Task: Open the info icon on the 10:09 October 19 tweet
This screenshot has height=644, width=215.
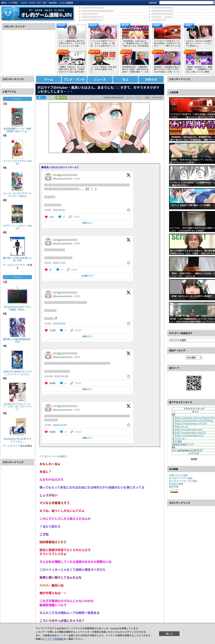Action: tap(128, 376)
